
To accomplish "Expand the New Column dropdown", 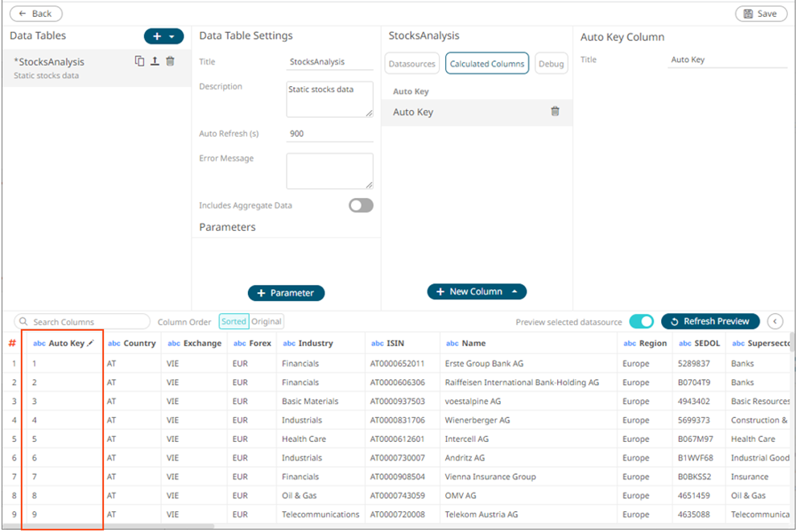I will 514,291.
